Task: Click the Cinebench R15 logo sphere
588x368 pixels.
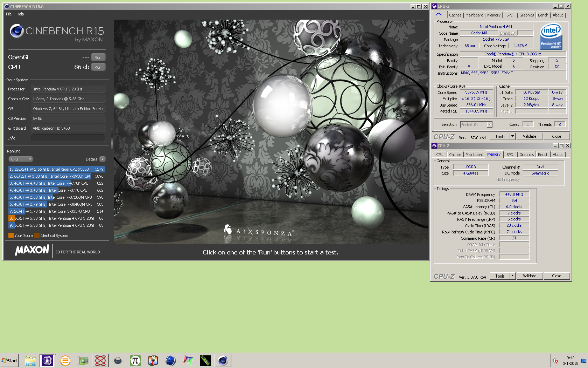Action: (16, 31)
